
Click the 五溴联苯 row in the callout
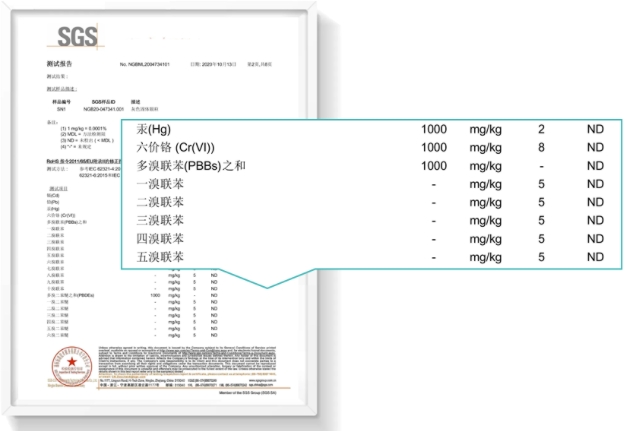click(x=161, y=257)
